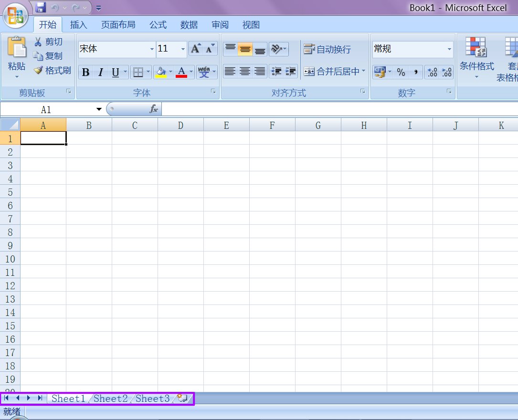Expand the border style dropdown arrow
518x420 pixels.
pyautogui.click(x=148, y=72)
